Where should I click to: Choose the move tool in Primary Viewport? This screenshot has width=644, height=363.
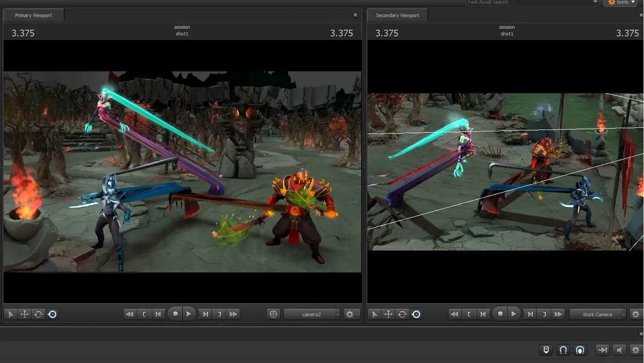[x=25, y=314]
